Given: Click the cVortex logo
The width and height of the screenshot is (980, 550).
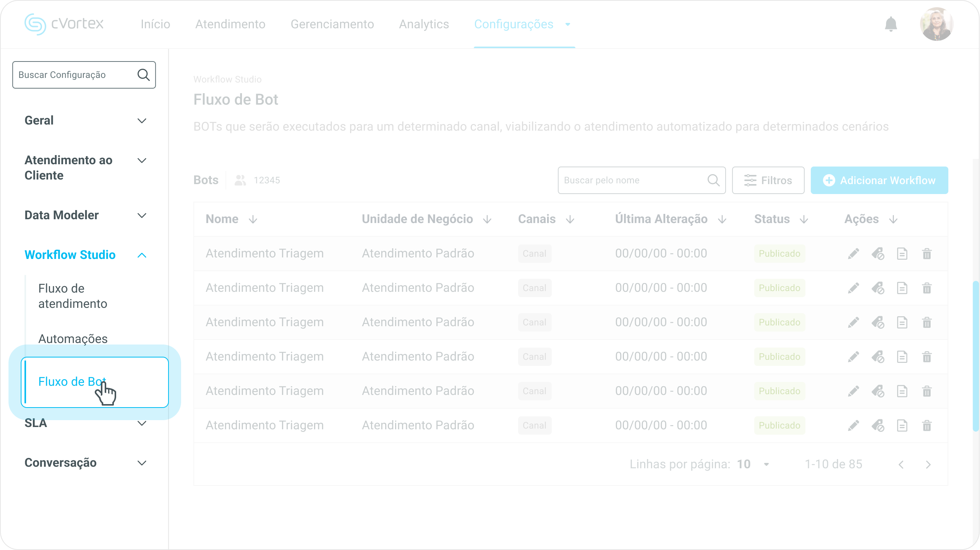Looking at the screenshot, I should coord(64,24).
